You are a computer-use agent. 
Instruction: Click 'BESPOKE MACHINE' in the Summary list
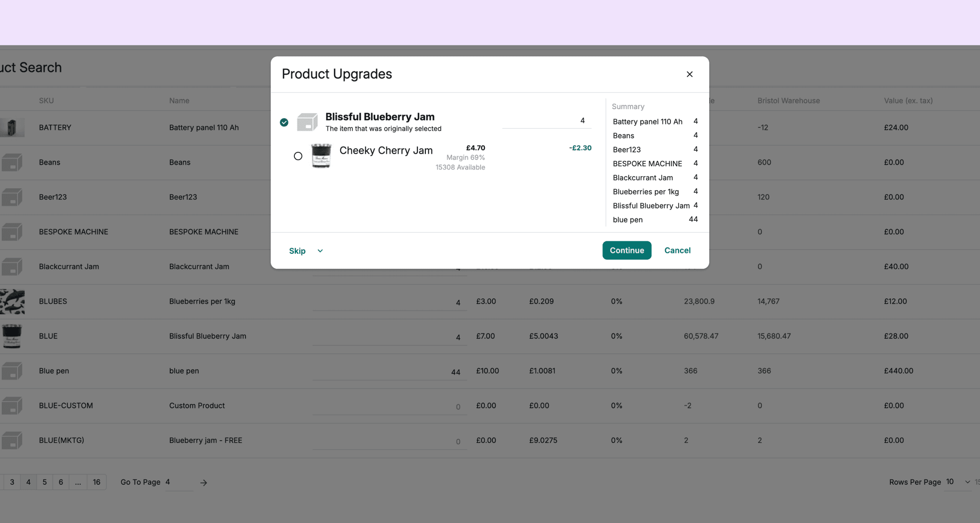tap(647, 163)
